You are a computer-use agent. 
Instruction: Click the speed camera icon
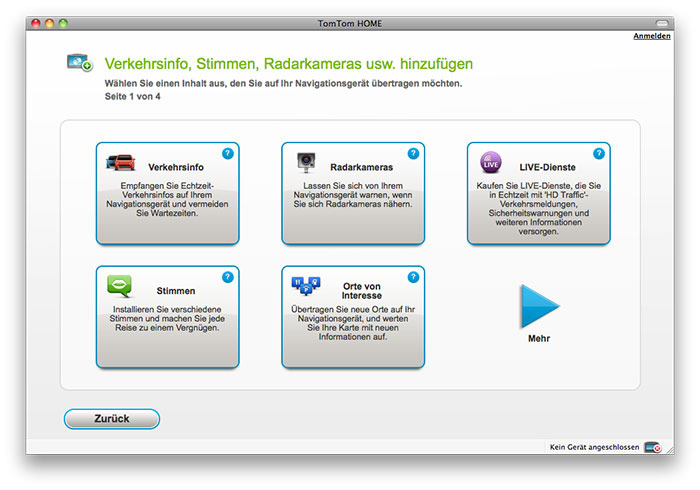[x=306, y=162]
